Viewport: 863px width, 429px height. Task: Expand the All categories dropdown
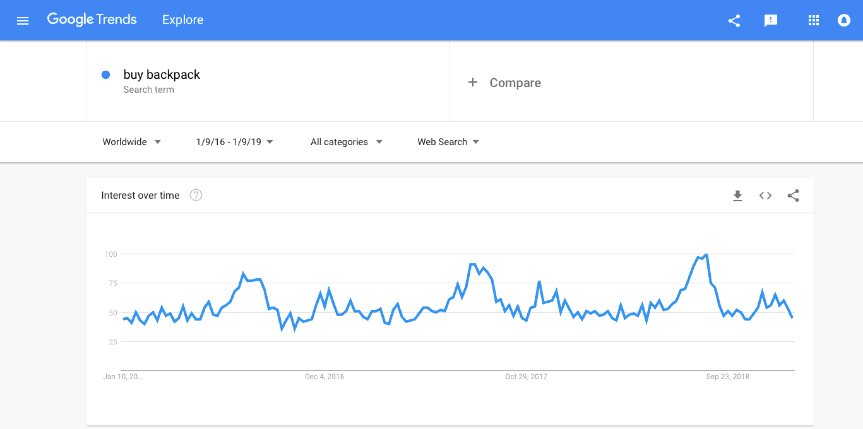tap(346, 142)
